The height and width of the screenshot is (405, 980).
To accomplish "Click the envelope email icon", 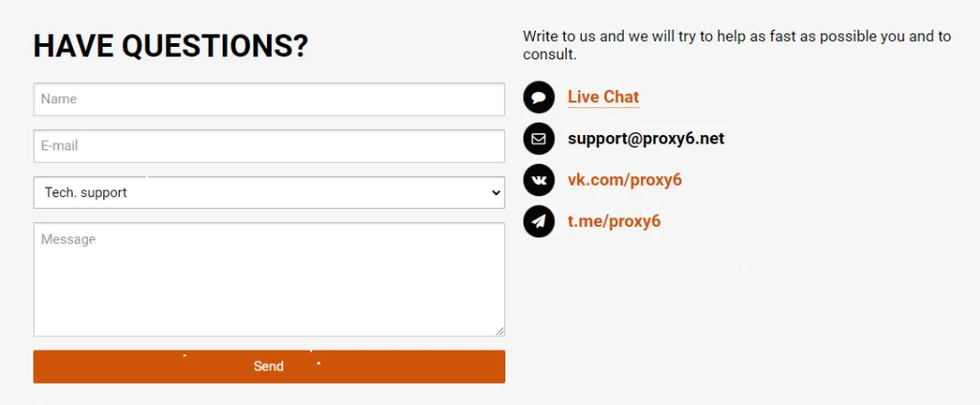I will pos(539,139).
